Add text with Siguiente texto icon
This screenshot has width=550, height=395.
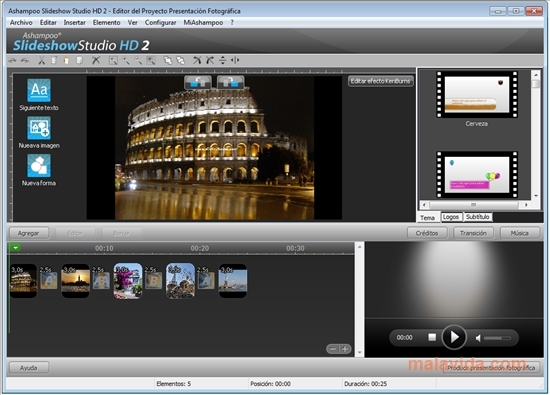coord(39,90)
